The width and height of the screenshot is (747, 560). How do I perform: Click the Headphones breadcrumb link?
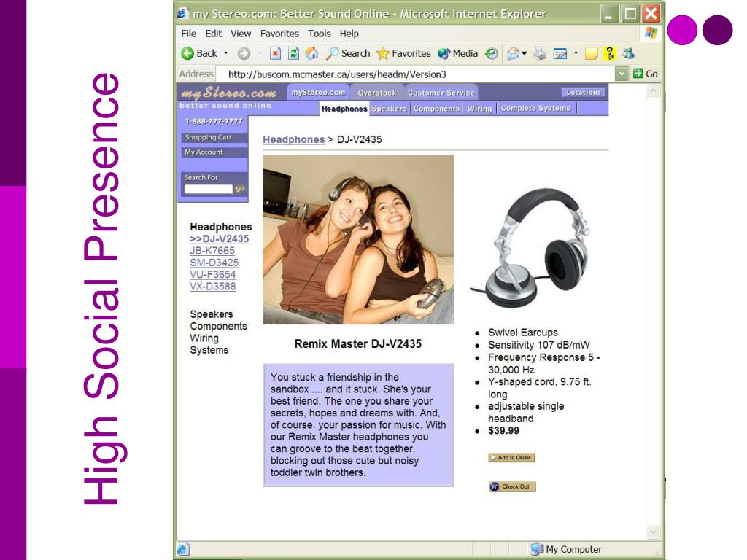293,139
